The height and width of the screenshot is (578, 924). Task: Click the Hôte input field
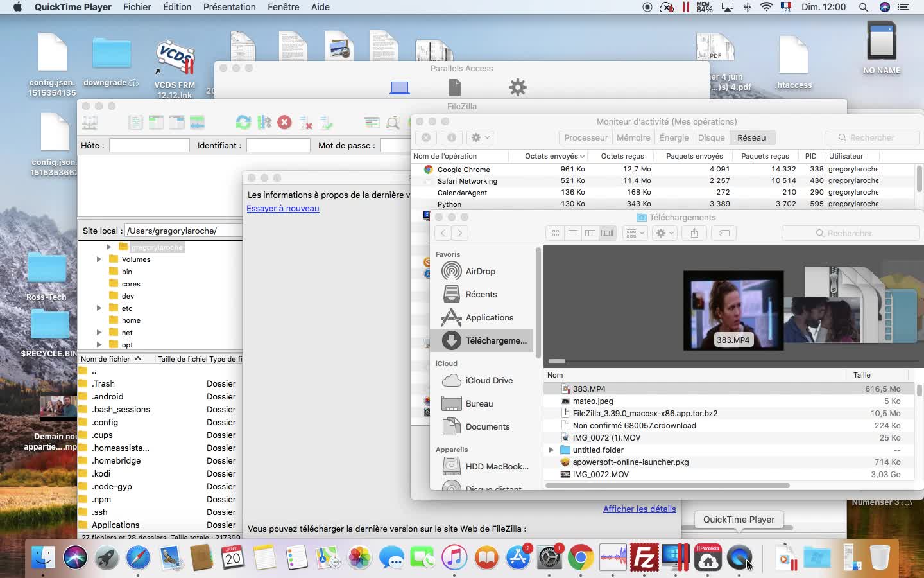click(150, 145)
